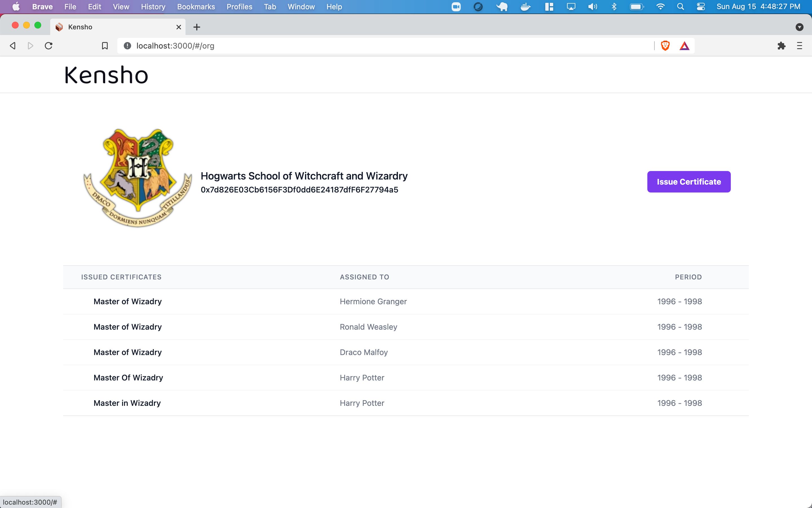812x508 pixels.
Task: Open the Extensions puzzle icon
Action: (x=782, y=46)
